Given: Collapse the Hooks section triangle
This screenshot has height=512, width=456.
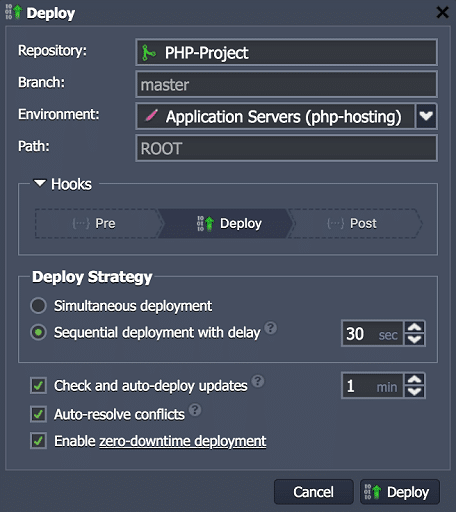Looking at the screenshot, I should click(x=40, y=183).
